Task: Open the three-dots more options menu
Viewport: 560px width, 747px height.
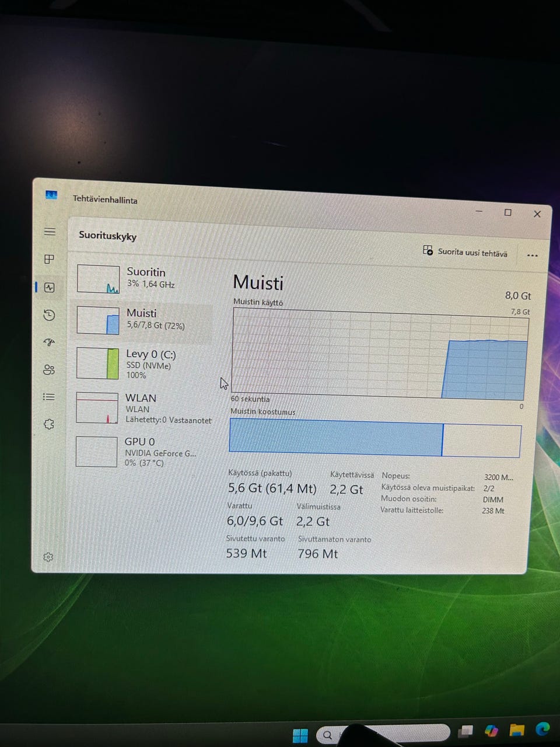Action: (532, 255)
